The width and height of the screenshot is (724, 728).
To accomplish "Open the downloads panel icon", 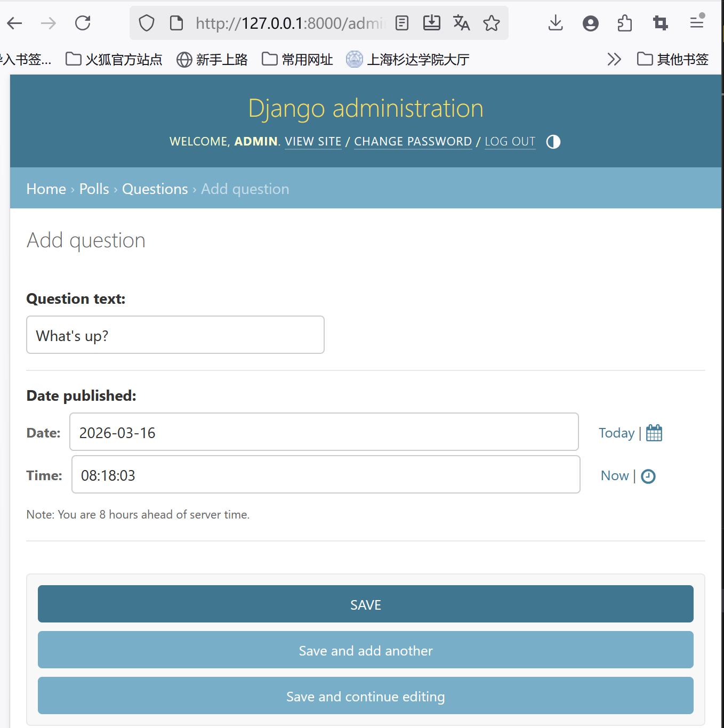I will point(556,23).
